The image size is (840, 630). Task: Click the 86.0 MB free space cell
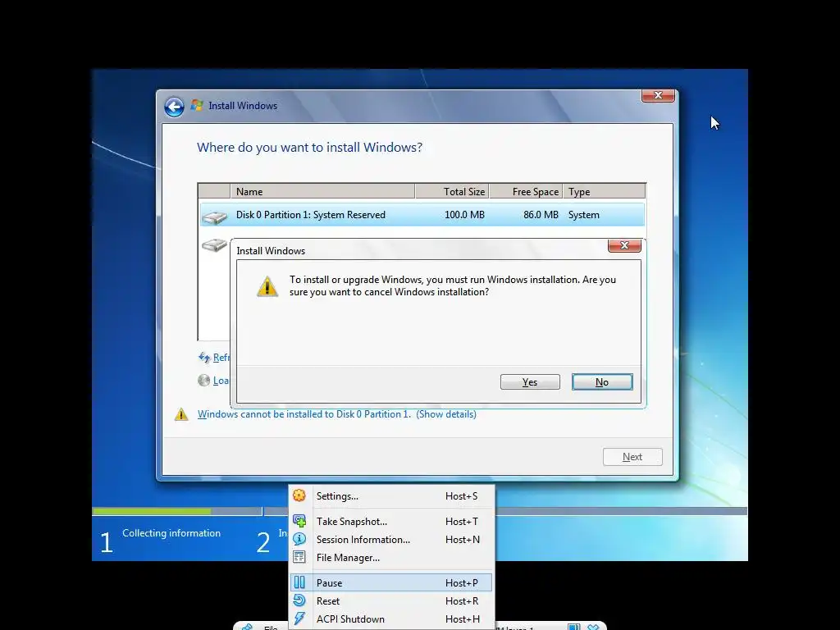click(x=541, y=215)
